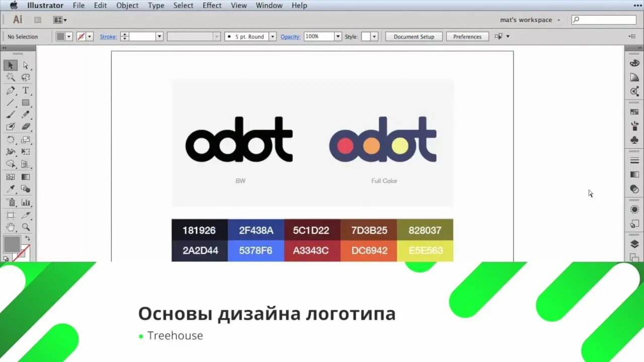Collapse the left tools panel arrows
Screen dimensions: 644x362
point(5,48)
